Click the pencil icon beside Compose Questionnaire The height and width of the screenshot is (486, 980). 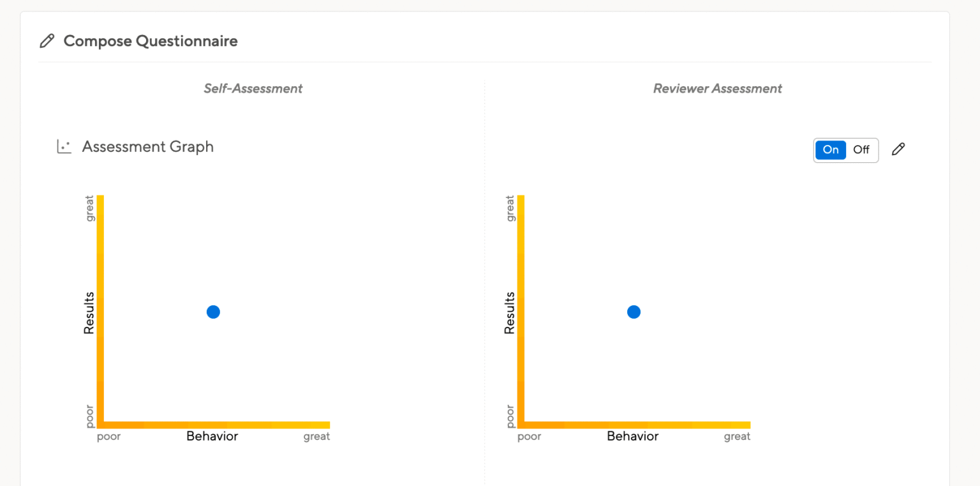(46, 40)
